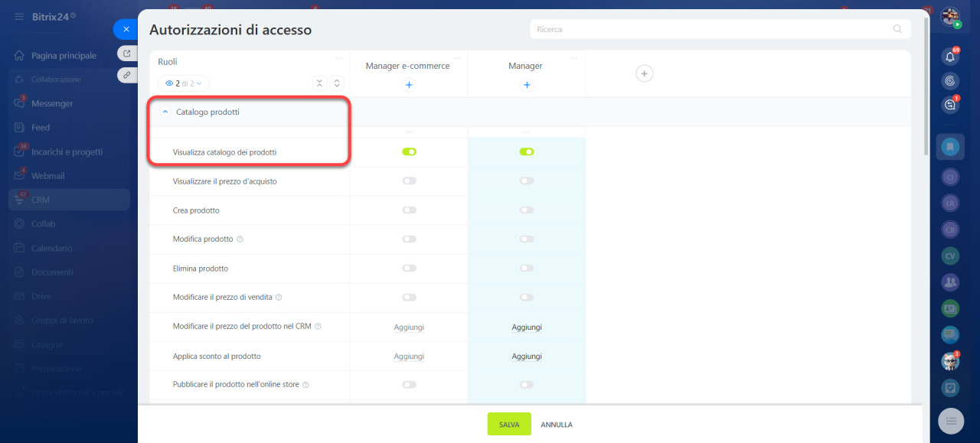Close the access permissions slider panel

[126, 29]
